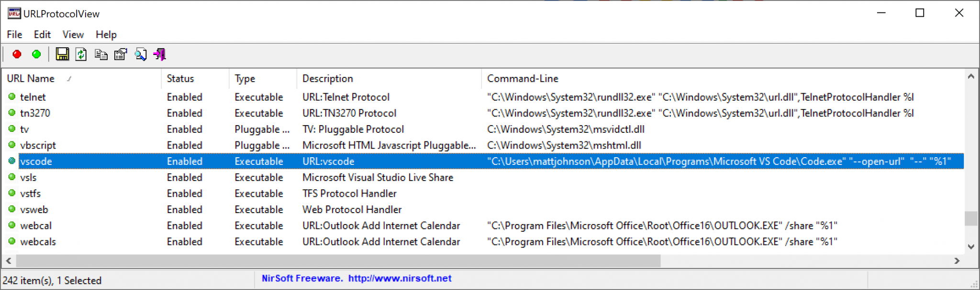
Task: Copy selected items via the copy toolbar icon
Action: [x=101, y=54]
